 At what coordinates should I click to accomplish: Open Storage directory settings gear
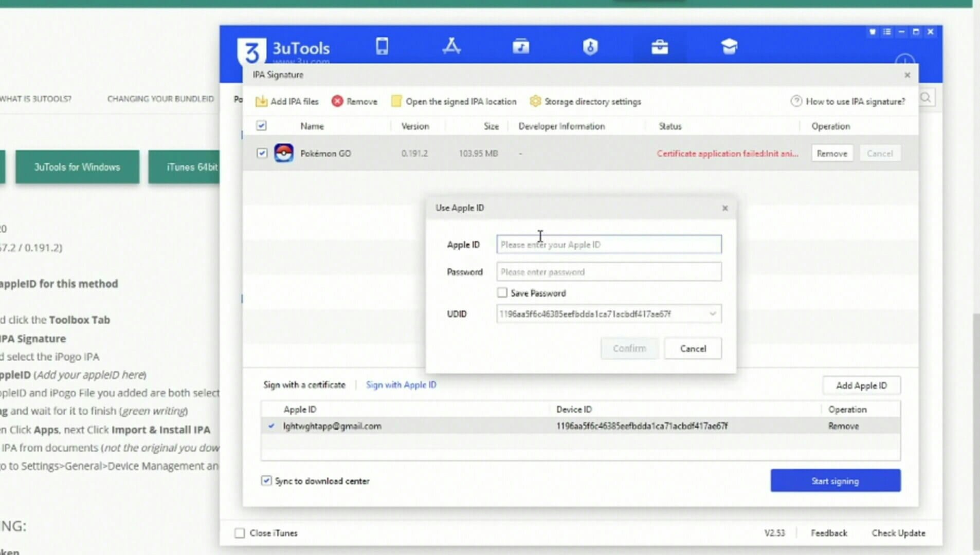[x=535, y=101]
